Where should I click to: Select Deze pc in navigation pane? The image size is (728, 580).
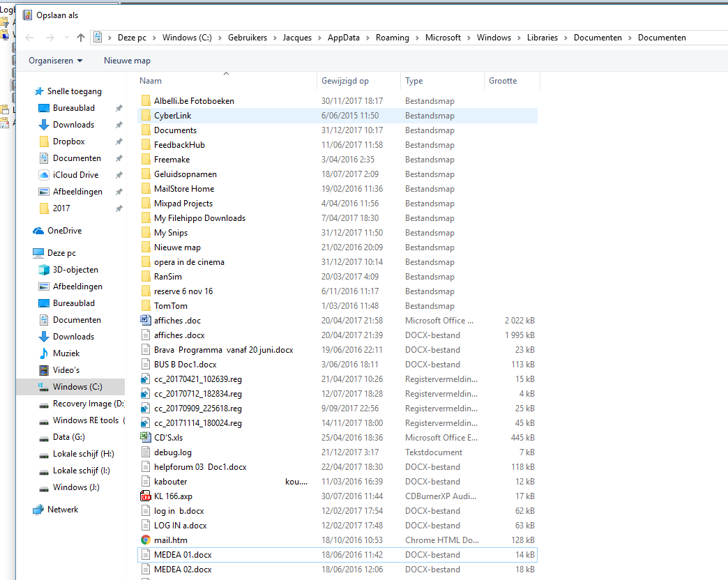(55, 253)
